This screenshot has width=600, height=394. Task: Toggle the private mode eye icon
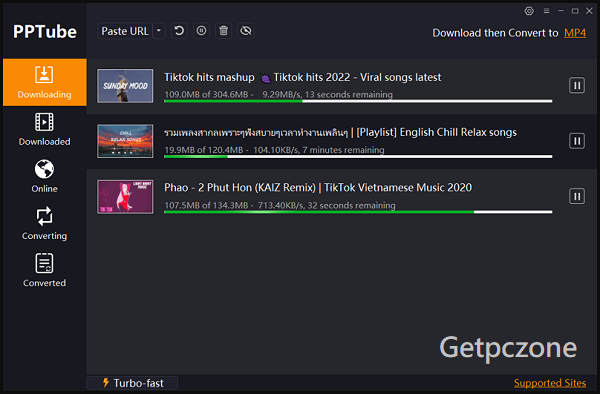[x=246, y=31]
